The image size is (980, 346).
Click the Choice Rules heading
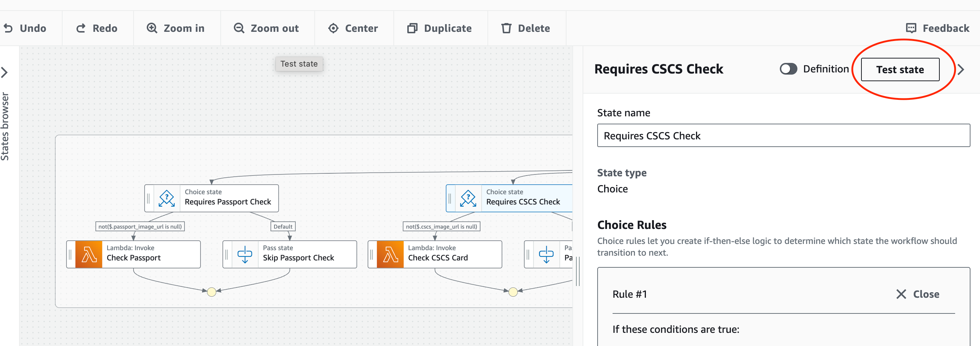632,225
